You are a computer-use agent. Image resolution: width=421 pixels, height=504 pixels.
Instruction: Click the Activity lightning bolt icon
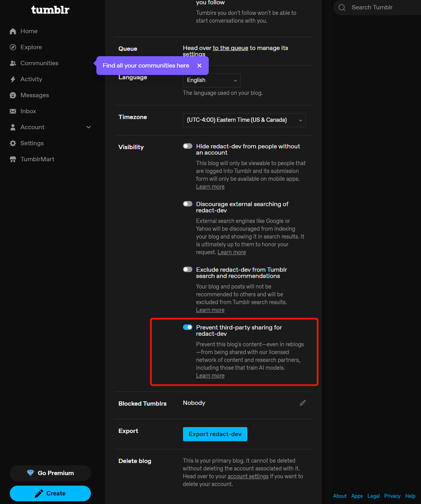tap(13, 79)
